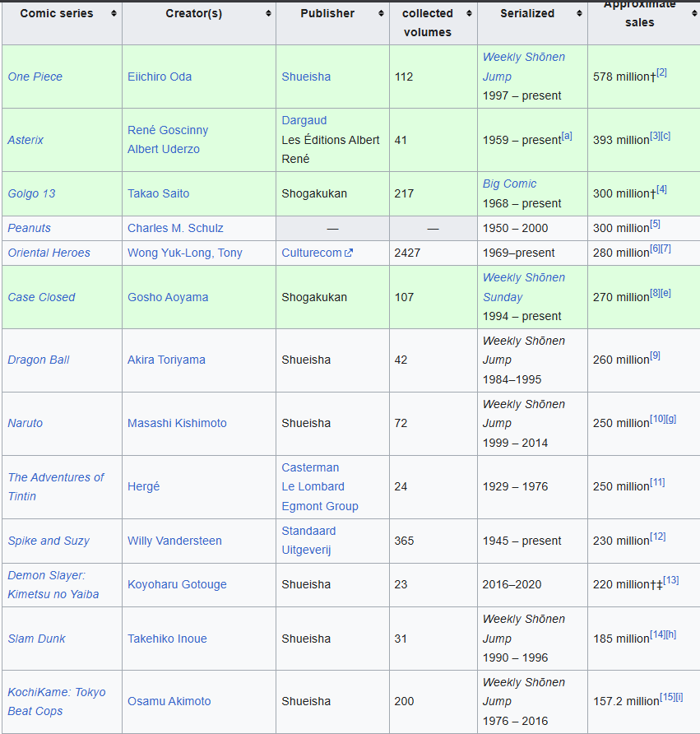
Task: Open citation [9] for Dragon Ball sales
Action: [655, 355]
